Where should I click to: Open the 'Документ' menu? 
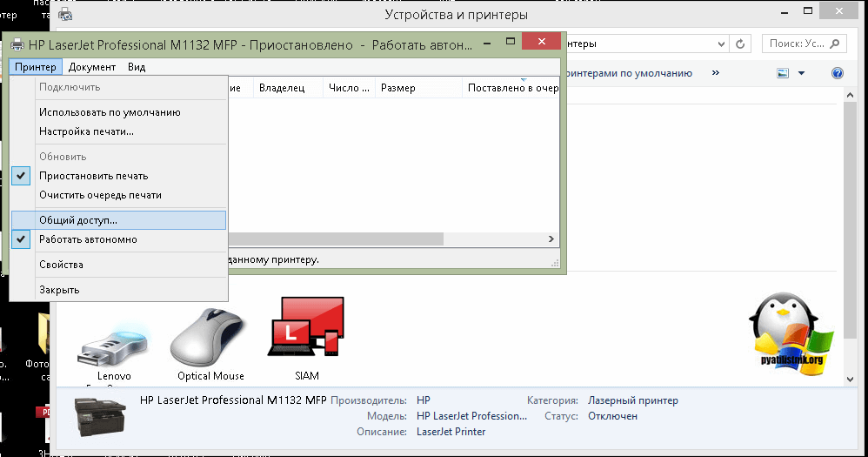[x=91, y=67]
